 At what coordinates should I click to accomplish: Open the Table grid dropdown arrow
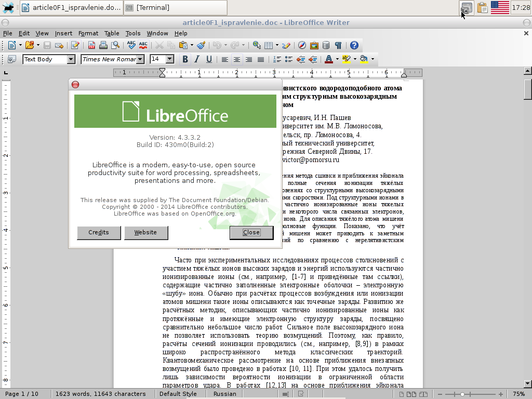[x=277, y=45]
